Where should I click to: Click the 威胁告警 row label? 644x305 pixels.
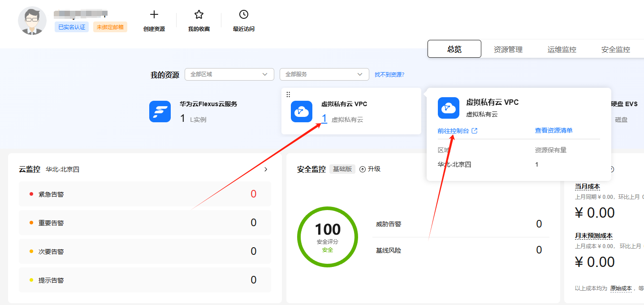[x=389, y=224]
